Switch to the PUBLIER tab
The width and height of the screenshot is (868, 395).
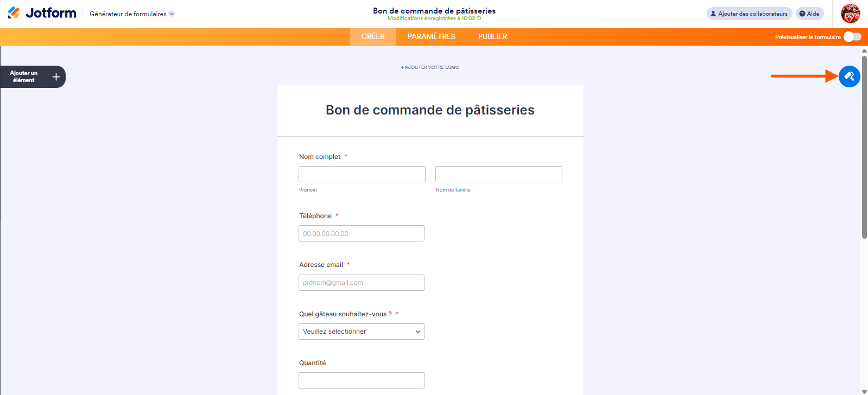tap(492, 37)
